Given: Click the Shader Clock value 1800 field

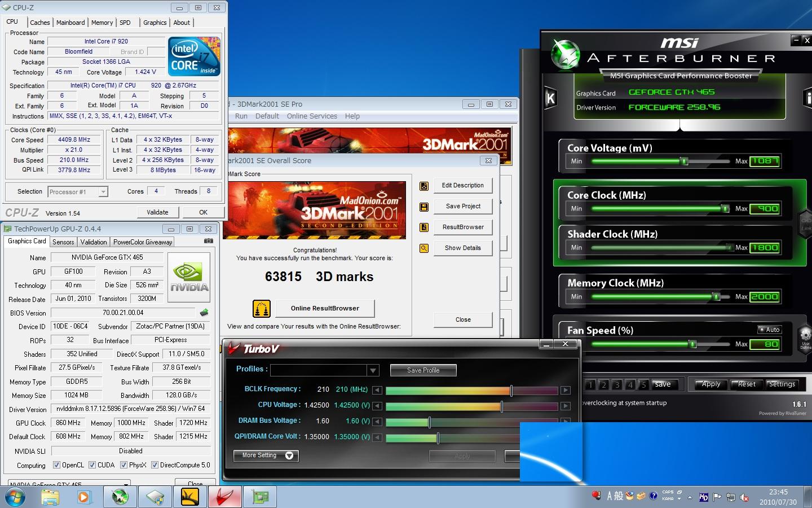Looking at the screenshot, I should [765, 248].
